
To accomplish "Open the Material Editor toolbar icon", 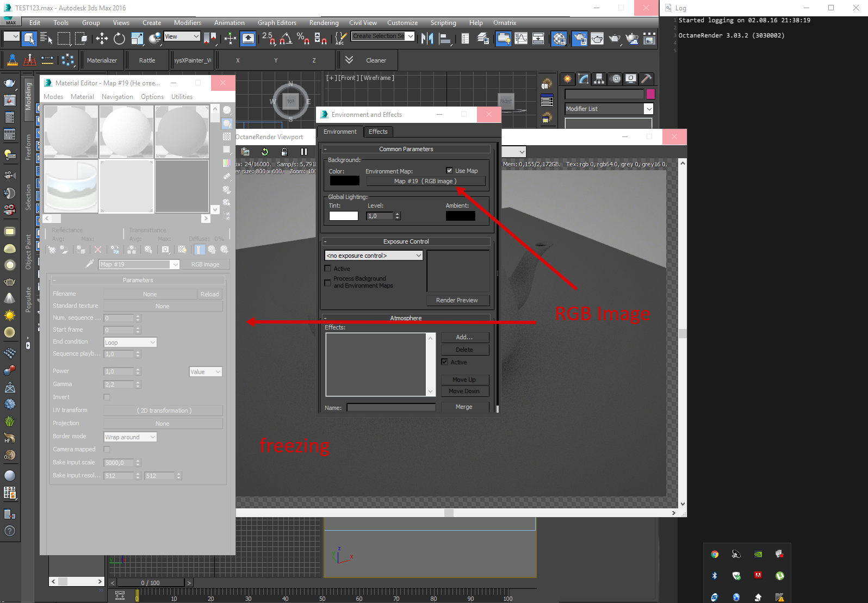I will 559,38.
